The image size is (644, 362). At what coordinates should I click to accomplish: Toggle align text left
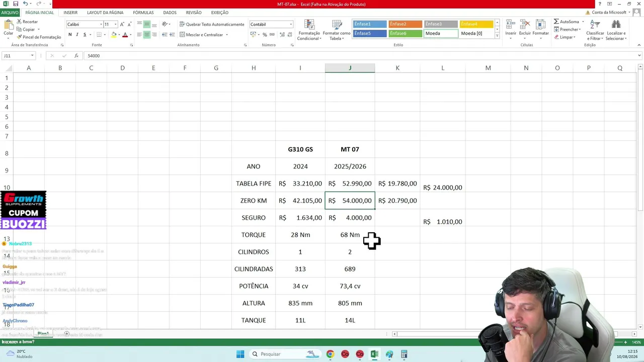coord(139,35)
